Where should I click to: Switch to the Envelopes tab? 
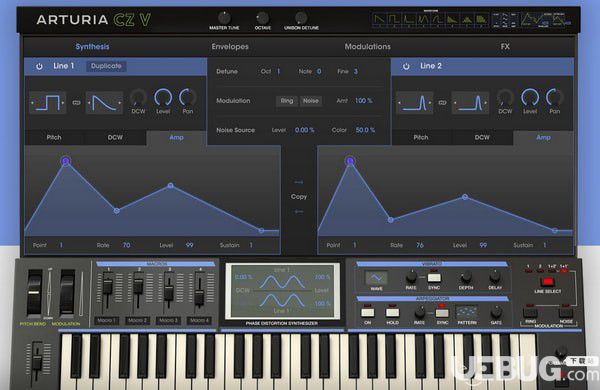click(230, 46)
